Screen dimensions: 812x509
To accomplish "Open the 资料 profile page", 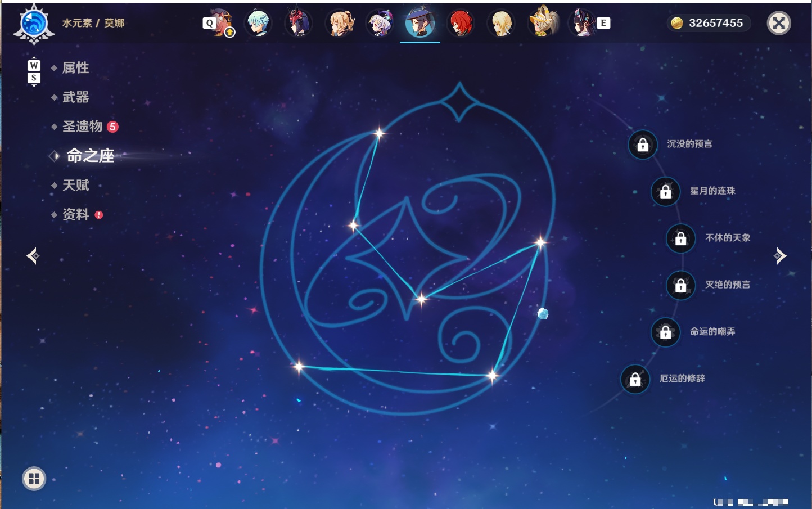I will point(75,214).
